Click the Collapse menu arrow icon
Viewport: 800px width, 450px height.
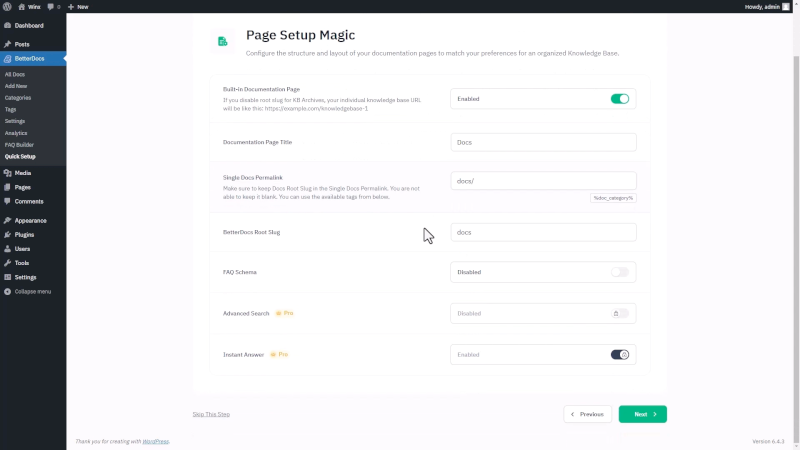point(8,291)
